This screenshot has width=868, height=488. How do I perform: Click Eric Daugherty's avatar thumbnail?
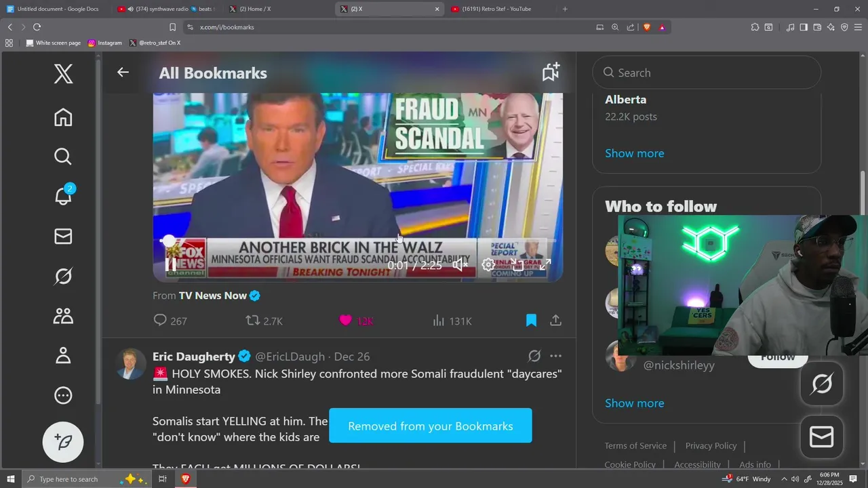point(131,364)
